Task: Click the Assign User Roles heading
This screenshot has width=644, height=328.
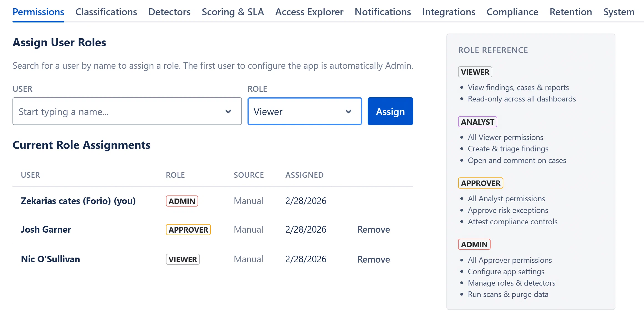Action: (x=59, y=42)
